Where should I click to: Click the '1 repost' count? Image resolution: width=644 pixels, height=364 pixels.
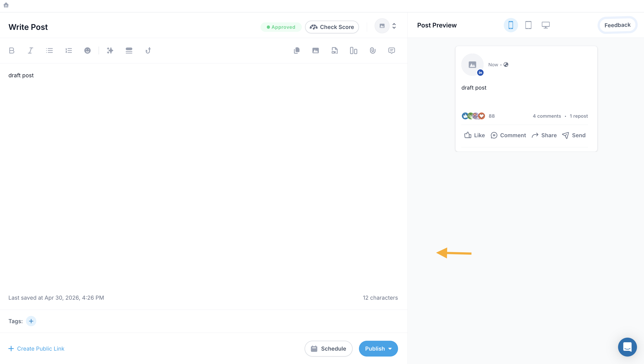pos(579,116)
